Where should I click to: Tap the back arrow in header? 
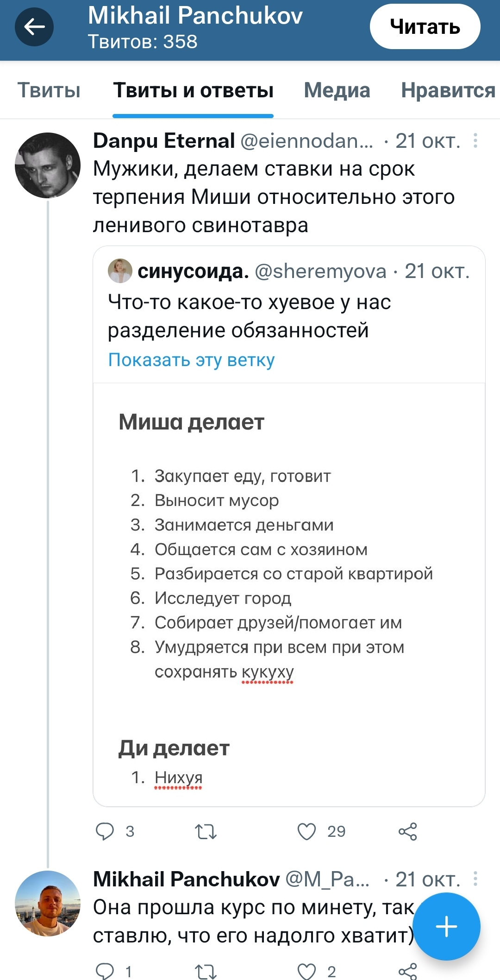34,27
